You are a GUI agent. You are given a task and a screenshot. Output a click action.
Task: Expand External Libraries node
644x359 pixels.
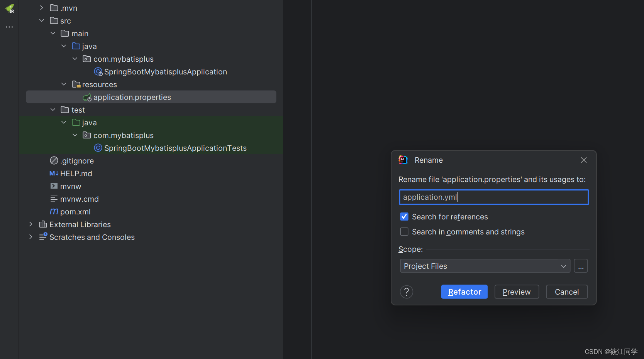pos(31,224)
